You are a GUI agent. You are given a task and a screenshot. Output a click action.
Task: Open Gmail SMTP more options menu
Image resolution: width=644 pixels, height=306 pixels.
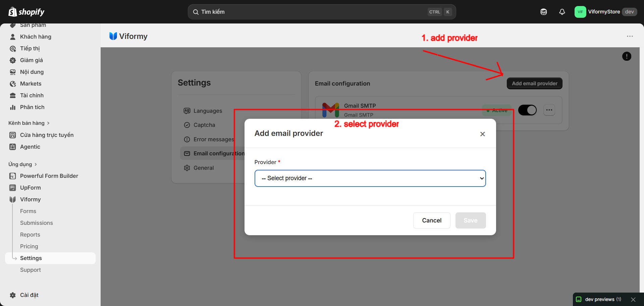[549, 110]
